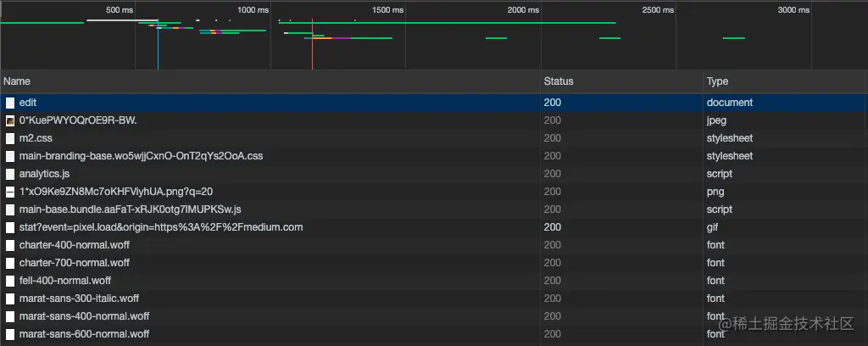Click the icon beside fell-400-normal.woff
The width and height of the screenshot is (868, 346).
[x=10, y=281]
